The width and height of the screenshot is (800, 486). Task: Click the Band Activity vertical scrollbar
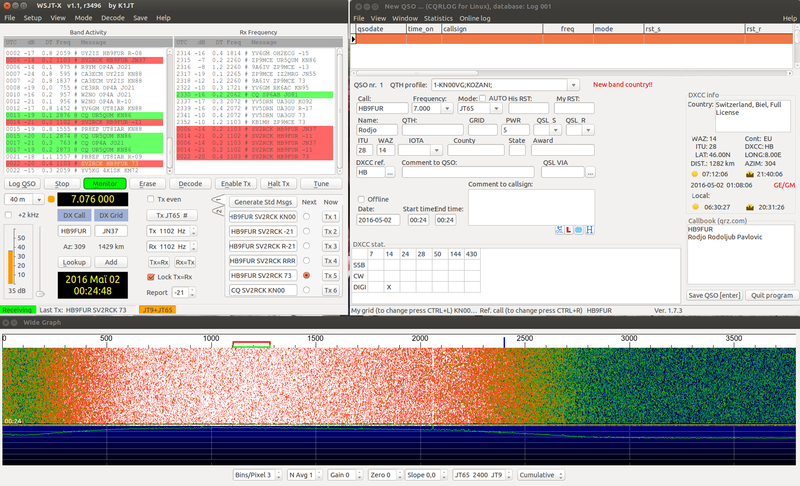tap(169, 111)
